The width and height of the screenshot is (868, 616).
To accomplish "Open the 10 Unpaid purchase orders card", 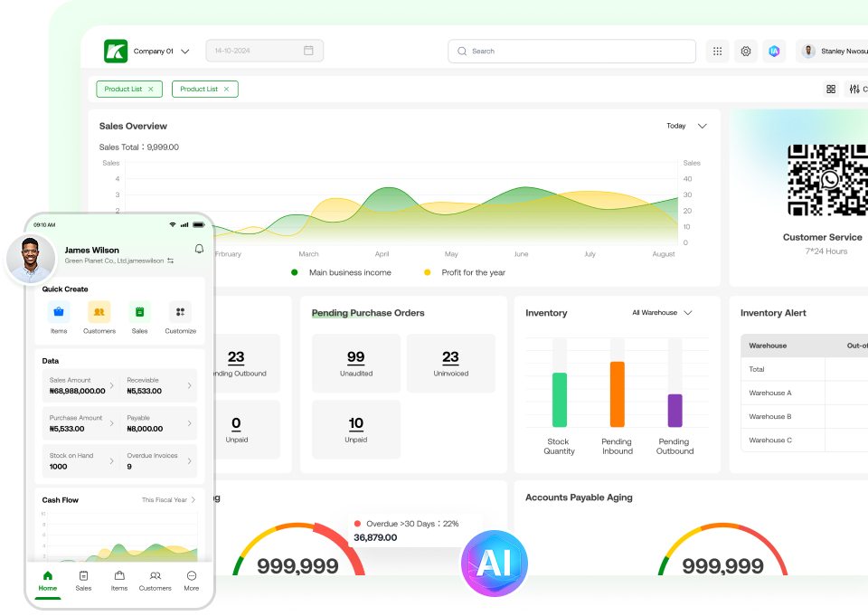I will 356,430.
